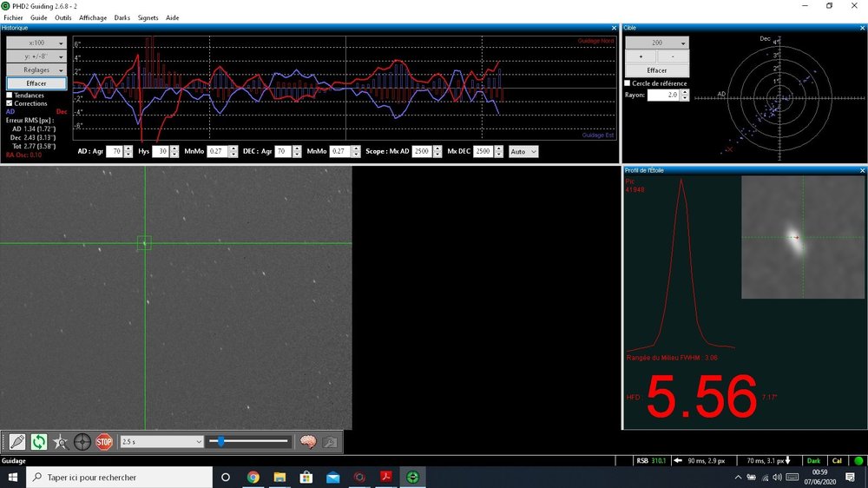Open the camera settings wrench icon
868x488 pixels.
(330, 442)
